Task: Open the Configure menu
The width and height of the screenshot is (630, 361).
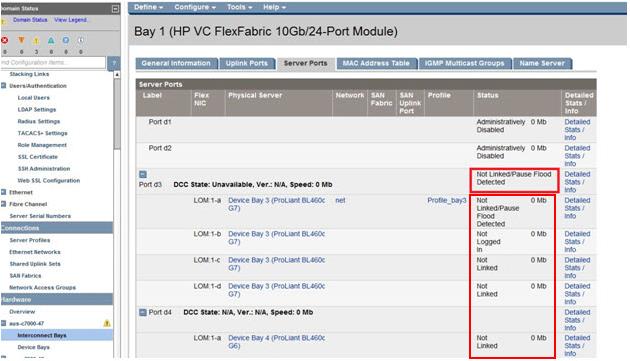Action: click(x=195, y=7)
